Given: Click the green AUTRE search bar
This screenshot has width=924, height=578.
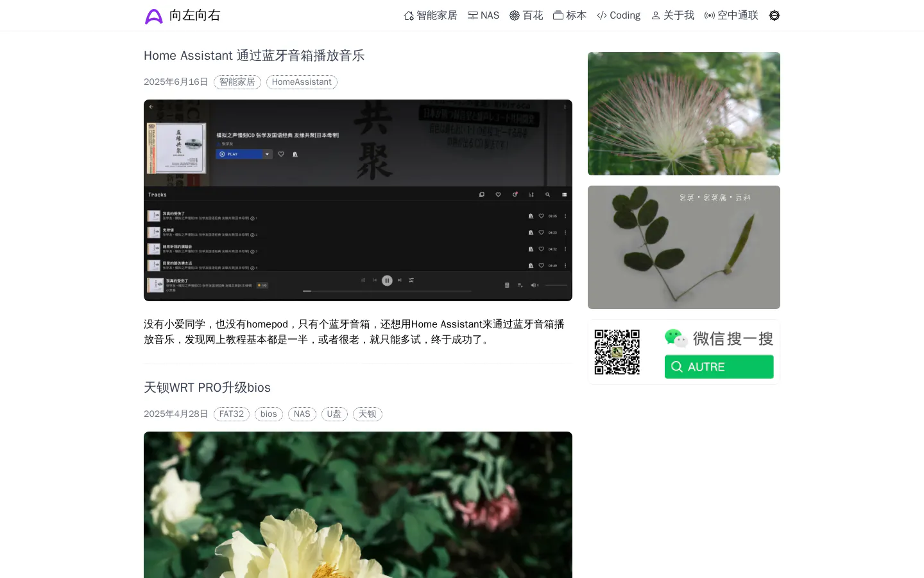Looking at the screenshot, I should (x=719, y=367).
